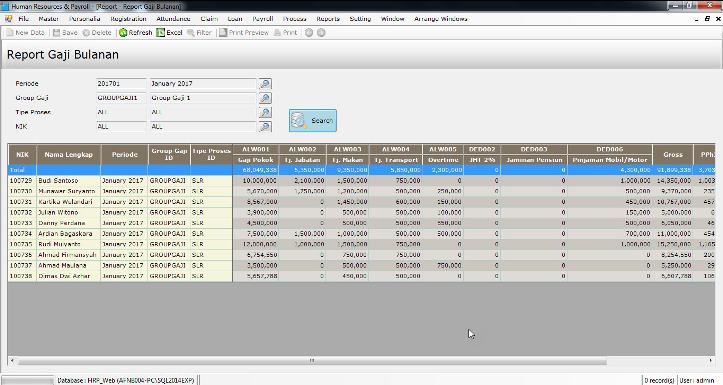Click the January 2017 period name field
Viewport: 723px width, 385px height.
pos(203,84)
